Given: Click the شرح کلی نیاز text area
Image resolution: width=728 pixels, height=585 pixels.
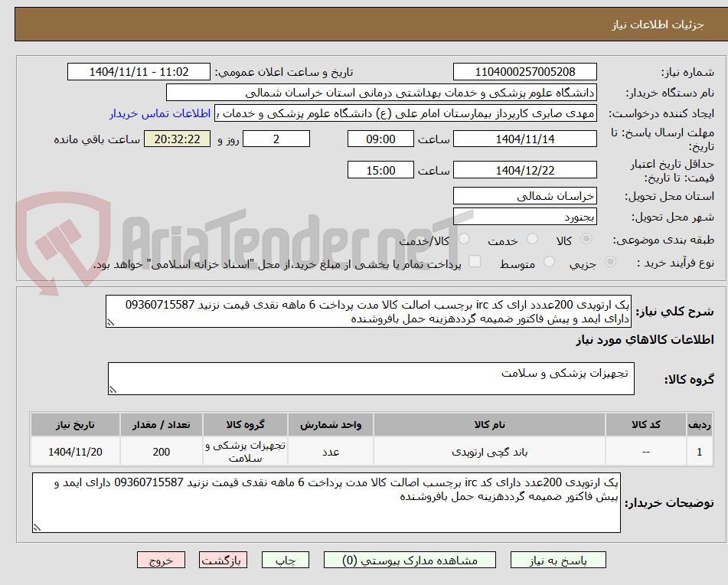Looking at the screenshot, I should tap(369, 312).
